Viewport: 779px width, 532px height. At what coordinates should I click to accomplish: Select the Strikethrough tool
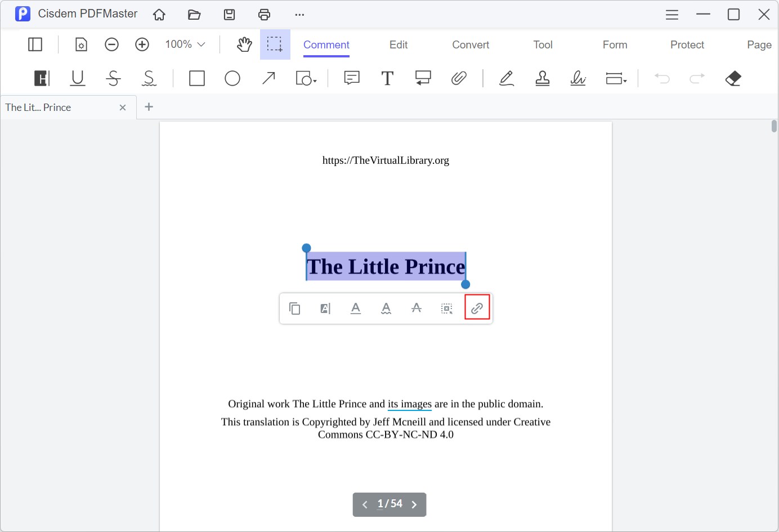pos(113,78)
